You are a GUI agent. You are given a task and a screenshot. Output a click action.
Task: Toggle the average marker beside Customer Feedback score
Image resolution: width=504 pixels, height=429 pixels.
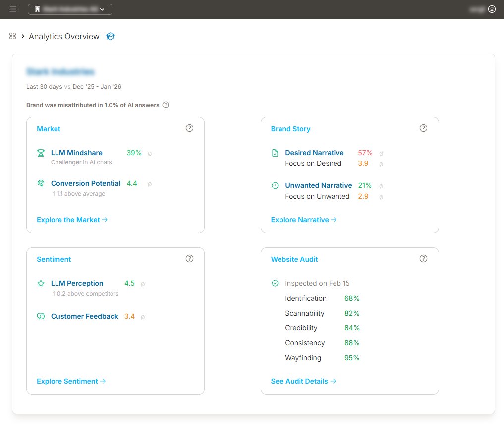[x=142, y=317]
